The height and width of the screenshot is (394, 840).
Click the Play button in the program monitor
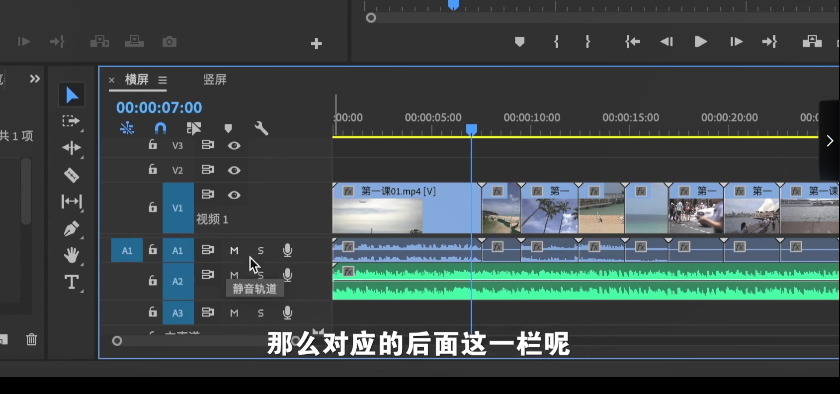pyautogui.click(x=700, y=42)
